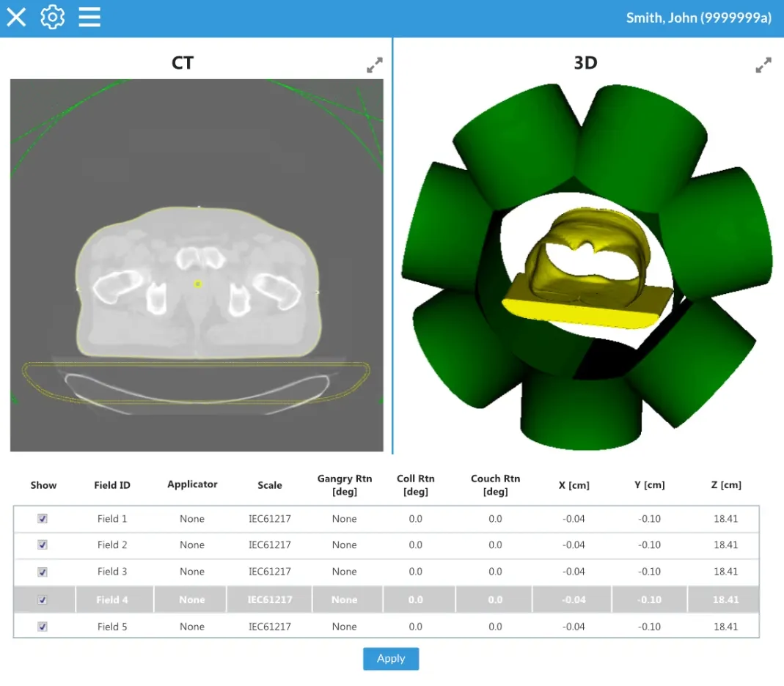
Task: Click the Gangry Rtn [deg] column header
Action: point(345,485)
